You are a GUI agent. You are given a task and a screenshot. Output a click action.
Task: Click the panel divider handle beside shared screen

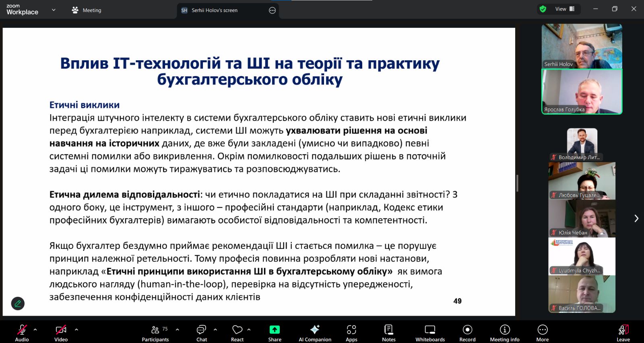tap(517, 183)
